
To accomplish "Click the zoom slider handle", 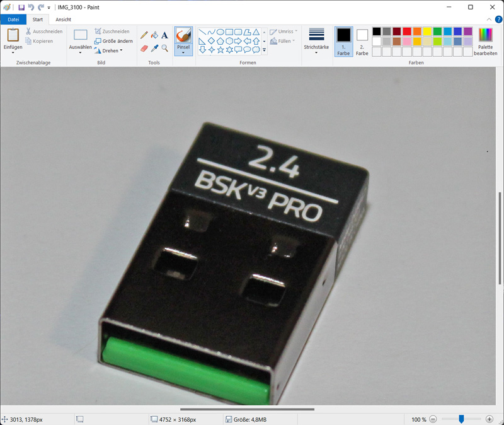I will pyautogui.click(x=461, y=419).
